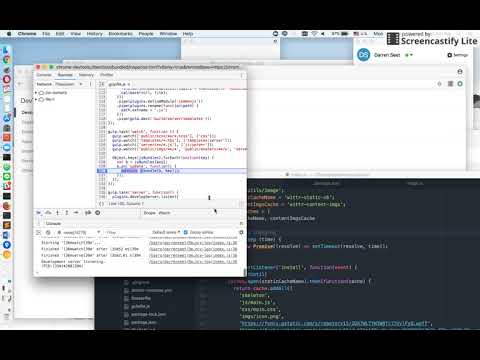Click the Wi-Fi status icon

[x=314, y=34]
